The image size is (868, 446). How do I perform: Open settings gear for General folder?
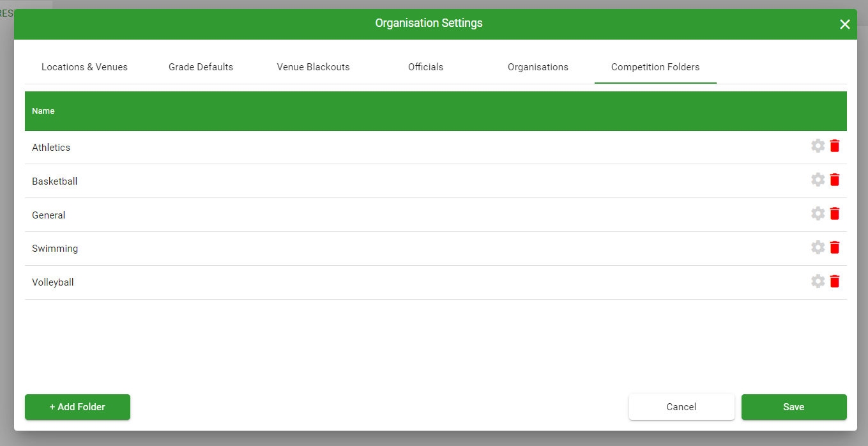[818, 213]
